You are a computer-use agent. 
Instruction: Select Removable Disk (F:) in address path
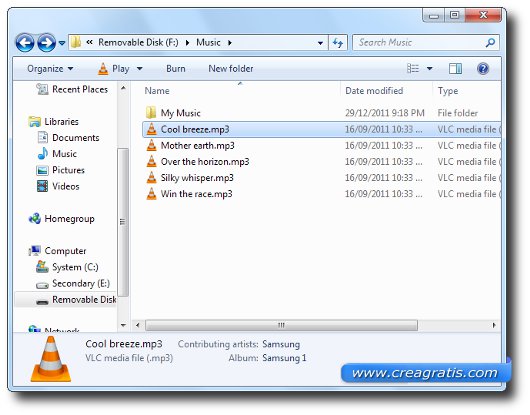138,43
